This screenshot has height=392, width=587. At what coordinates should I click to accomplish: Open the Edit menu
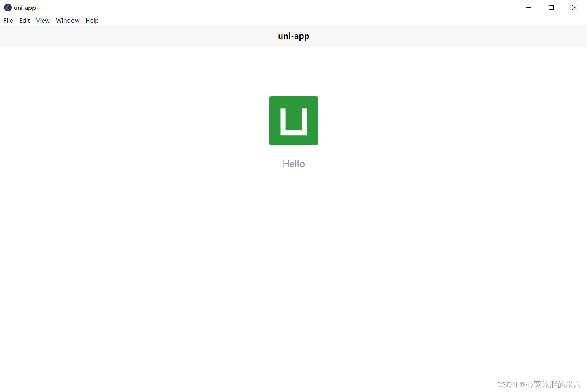click(x=25, y=21)
